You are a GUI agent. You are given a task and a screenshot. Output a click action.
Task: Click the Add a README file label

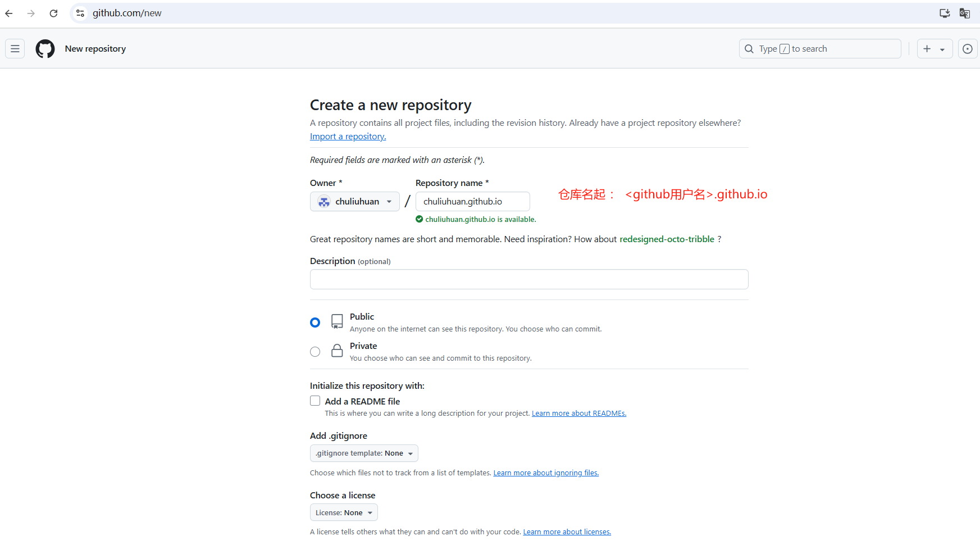362,401
